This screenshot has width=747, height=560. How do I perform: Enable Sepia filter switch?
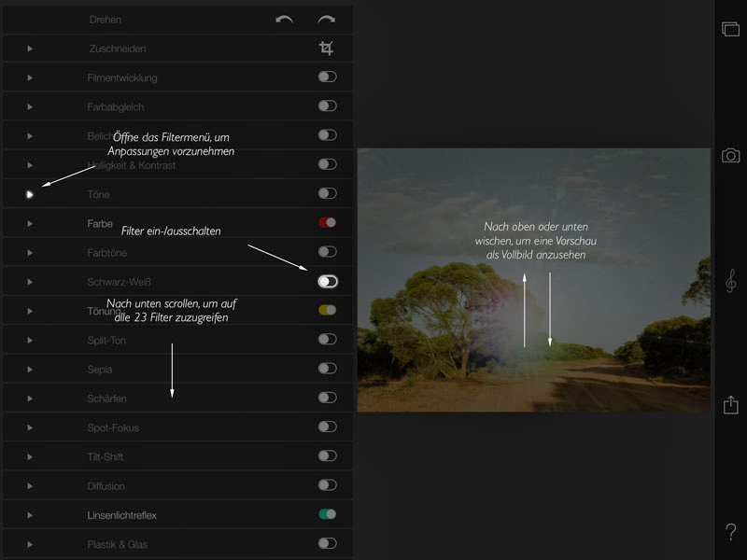pos(328,368)
